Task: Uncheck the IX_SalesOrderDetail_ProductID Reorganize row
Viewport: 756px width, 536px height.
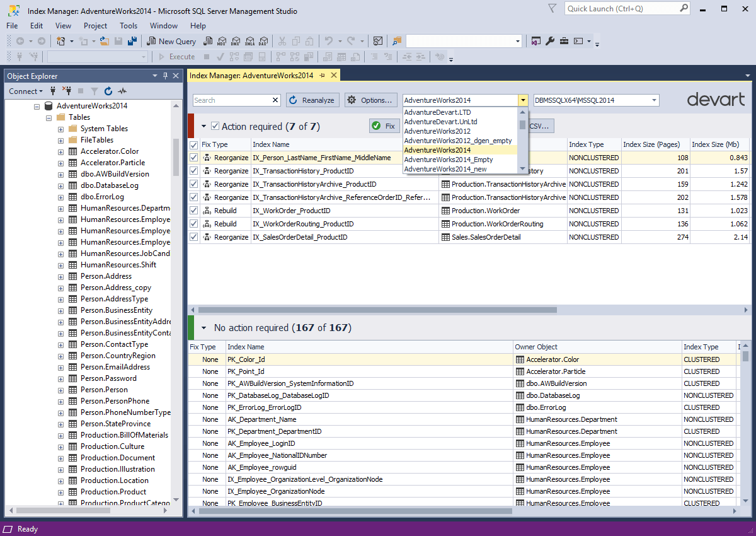Action: (193, 236)
